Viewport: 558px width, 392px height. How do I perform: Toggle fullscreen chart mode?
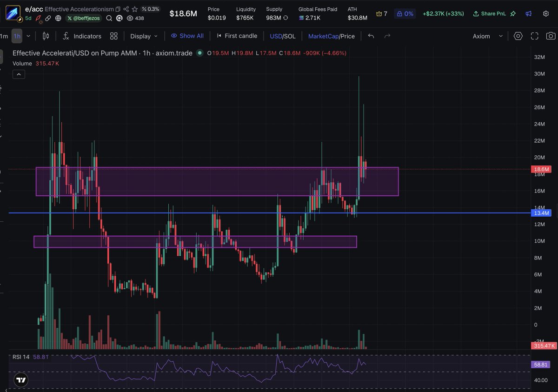534,36
